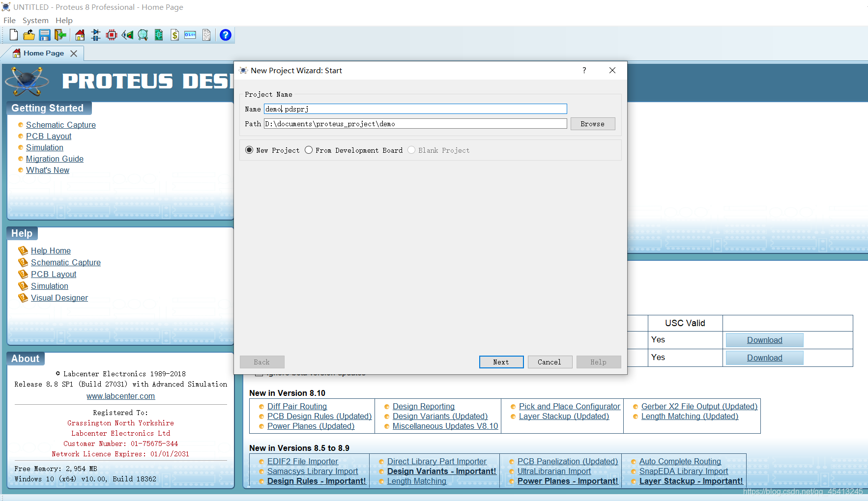Click the wizard Back button

tap(262, 362)
